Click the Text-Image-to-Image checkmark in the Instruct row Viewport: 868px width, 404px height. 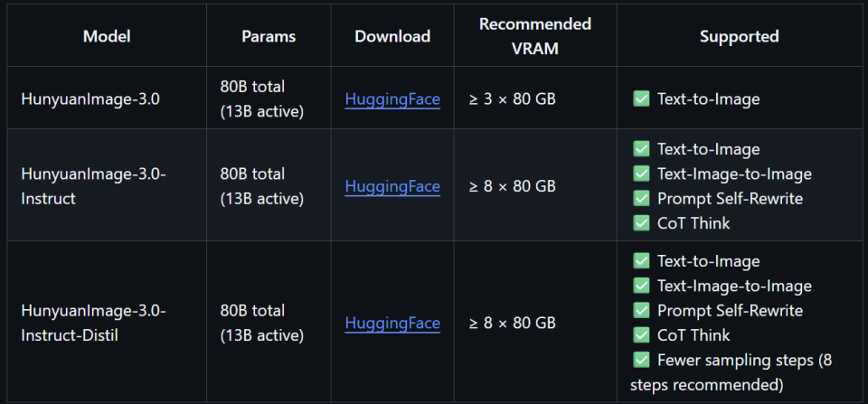pyautogui.click(x=642, y=174)
